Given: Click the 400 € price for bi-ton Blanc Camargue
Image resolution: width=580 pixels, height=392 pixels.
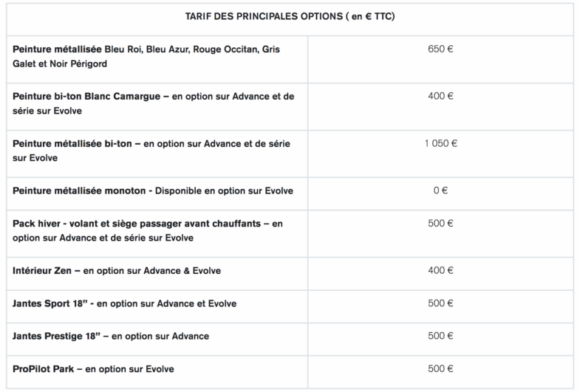Looking at the screenshot, I should coord(440,96).
